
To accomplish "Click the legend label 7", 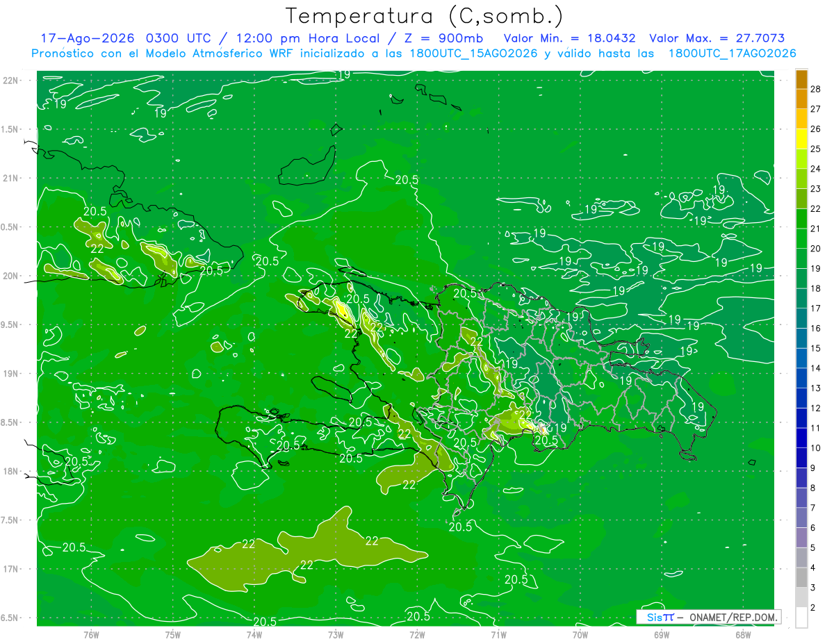I will 813,508.
